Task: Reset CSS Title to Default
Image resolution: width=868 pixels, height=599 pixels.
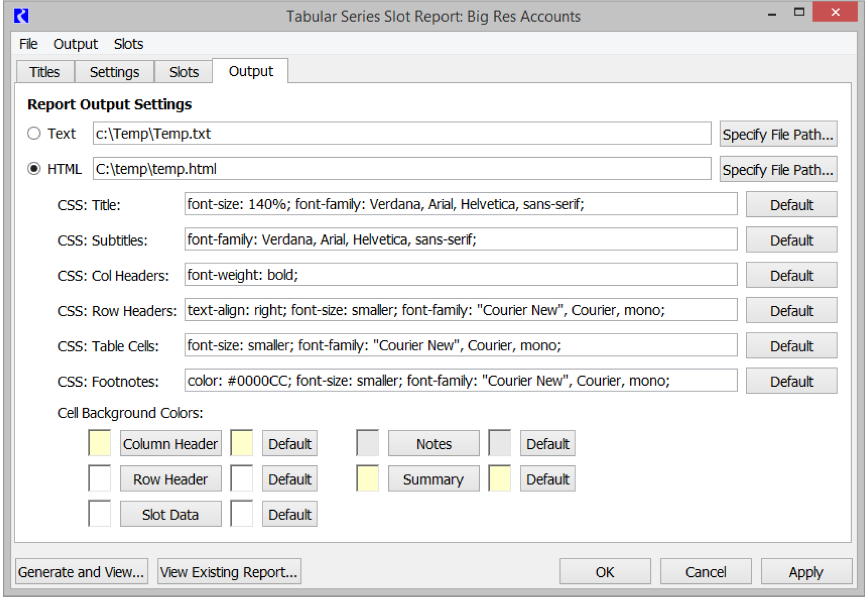Action: pos(791,205)
